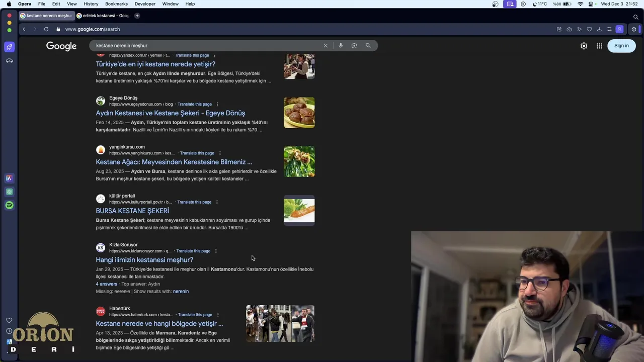Open the View menu
The width and height of the screenshot is (644, 362).
(x=72, y=4)
